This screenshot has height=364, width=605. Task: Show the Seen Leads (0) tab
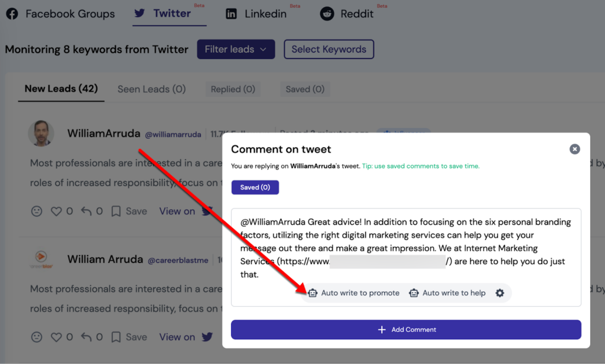(151, 89)
